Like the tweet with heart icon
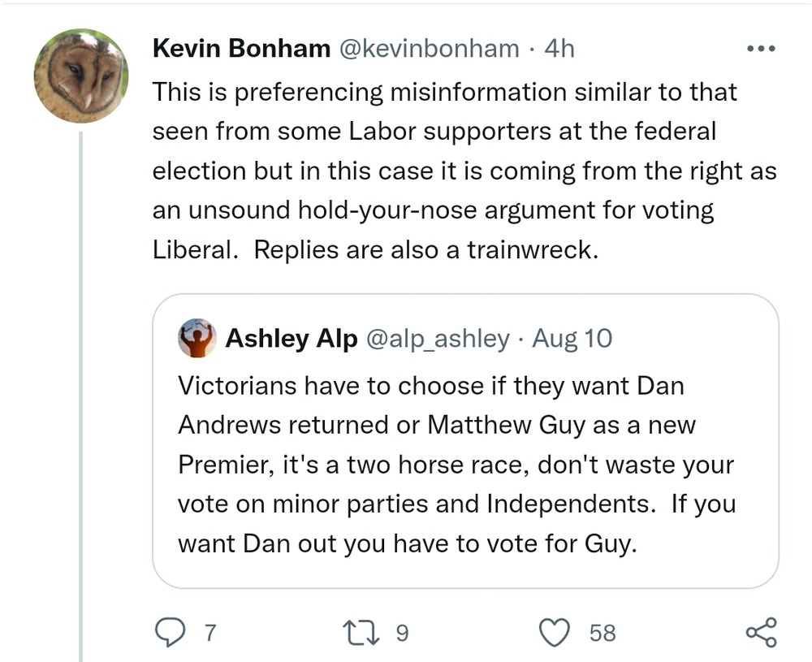Screen dimensions: 812x662 coord(555,633)
